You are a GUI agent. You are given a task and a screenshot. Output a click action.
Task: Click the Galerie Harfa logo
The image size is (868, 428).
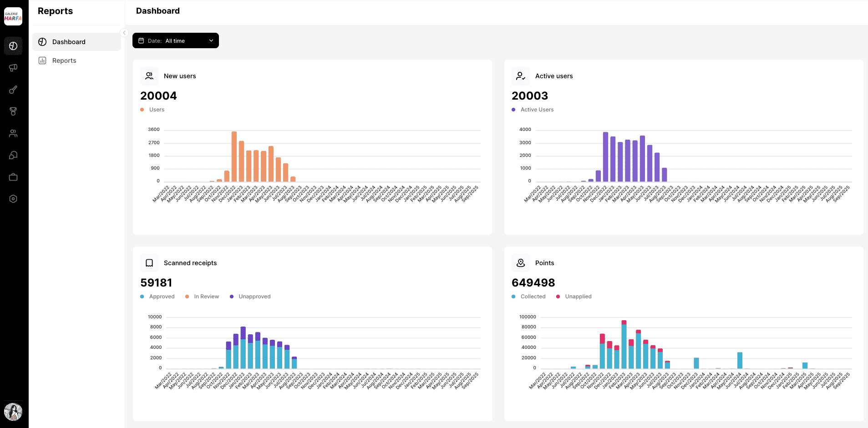coord(13,16)
